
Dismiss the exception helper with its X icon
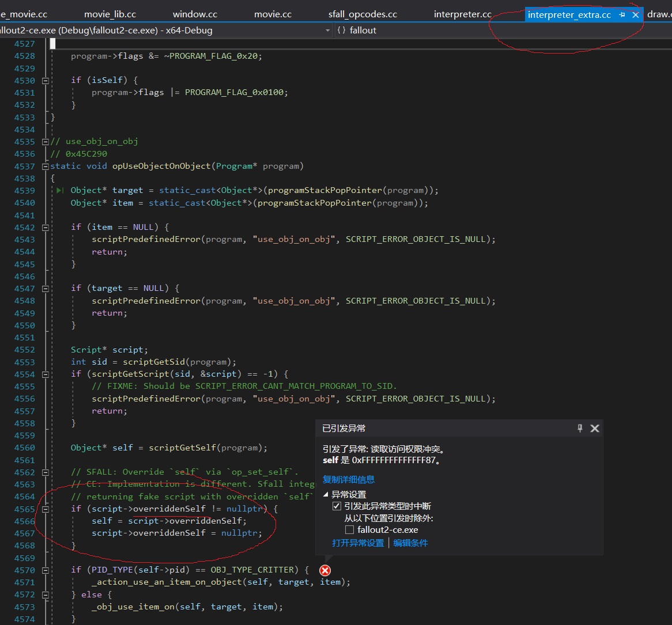click(x=595, y=428)
